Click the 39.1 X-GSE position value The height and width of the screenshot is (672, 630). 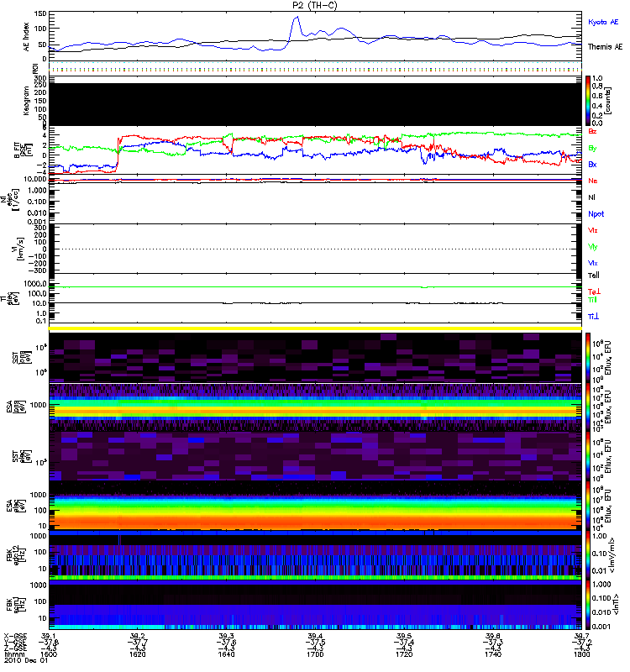point(49,636)
